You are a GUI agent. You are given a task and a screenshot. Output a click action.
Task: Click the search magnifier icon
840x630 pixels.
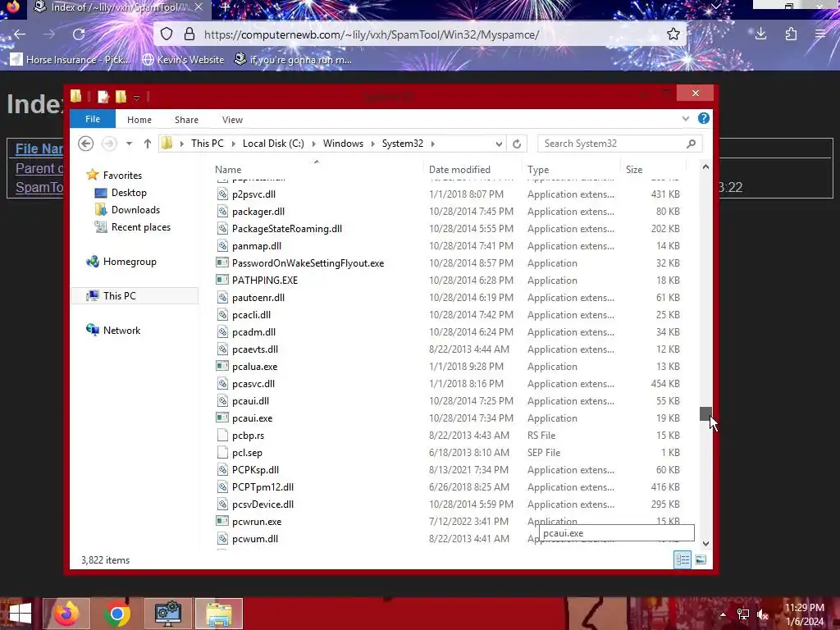691,144
